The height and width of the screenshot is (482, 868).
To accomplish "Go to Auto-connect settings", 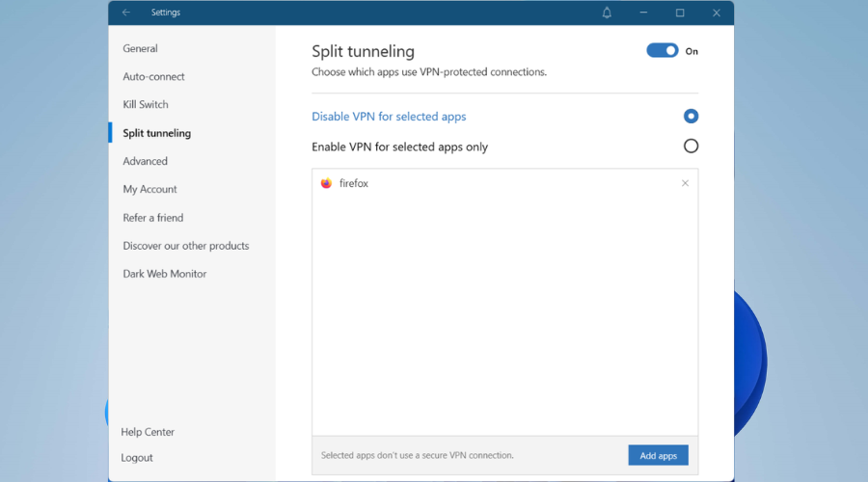I will 153,76.
